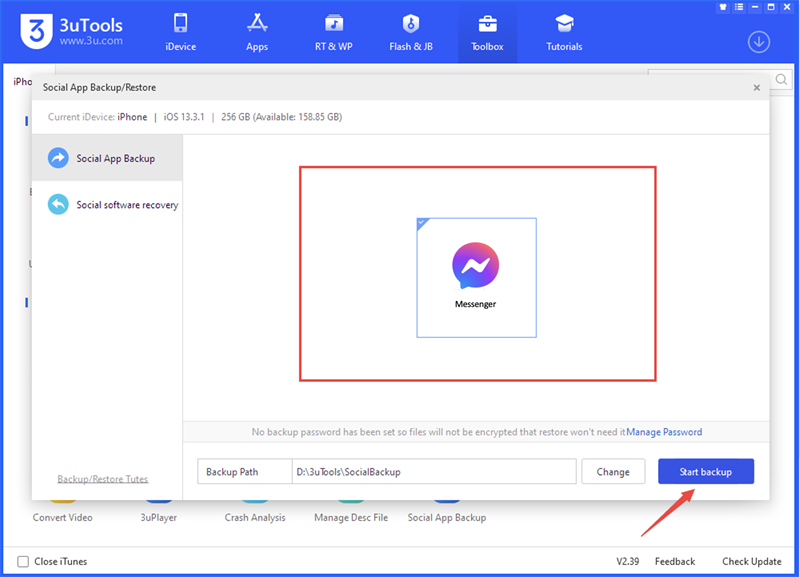Click the backup path field

click(434, 471)
